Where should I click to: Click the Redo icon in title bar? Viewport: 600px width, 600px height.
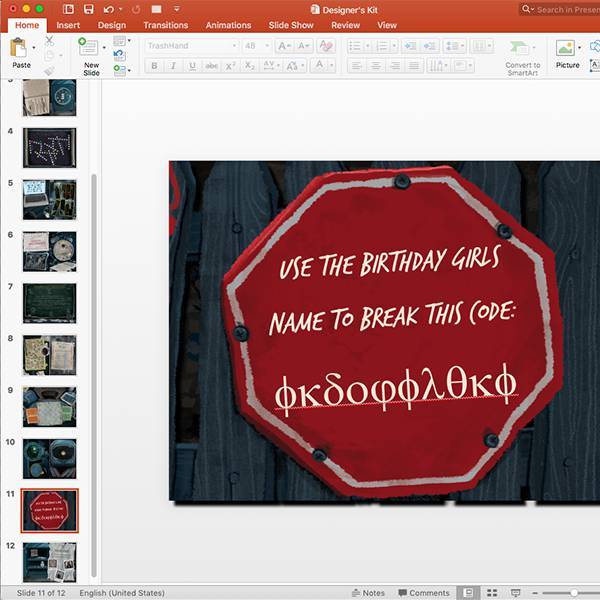(x=136, y=9)
